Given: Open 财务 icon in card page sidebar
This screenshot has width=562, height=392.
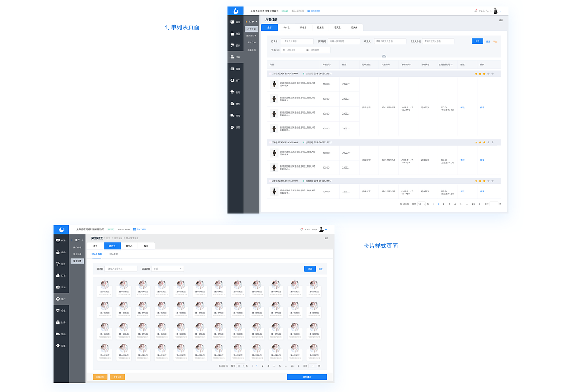Looking at the screenshot, I should pos(58,323).
